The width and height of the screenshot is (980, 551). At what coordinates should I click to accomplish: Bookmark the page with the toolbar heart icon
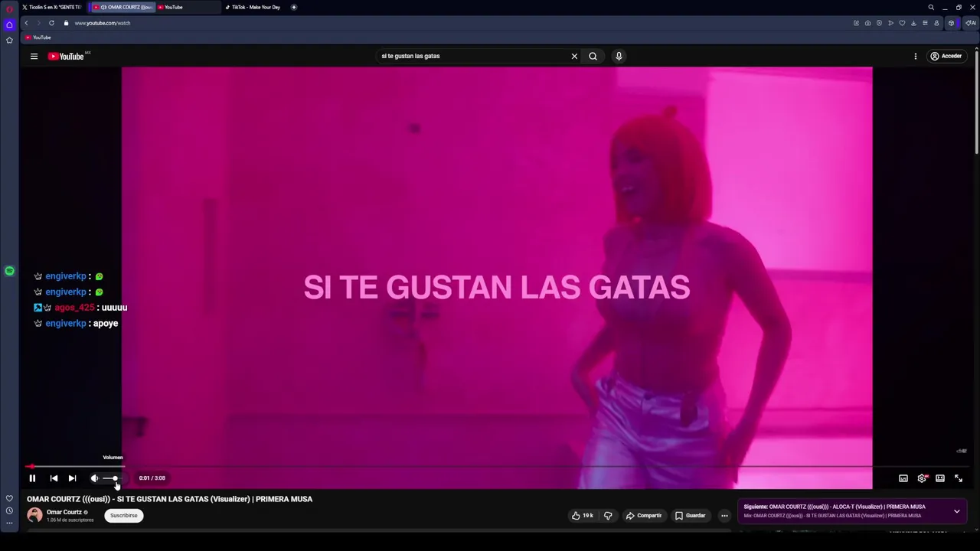click(x=902, y=23)
